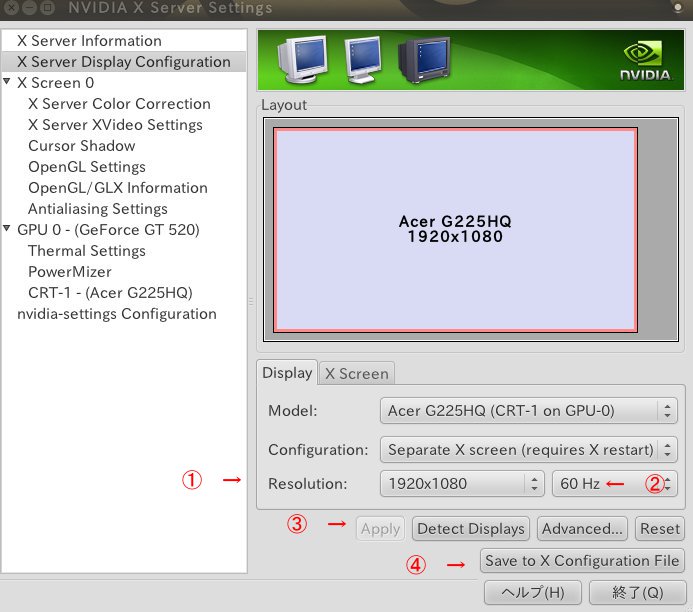693x612 pixels.
Task: Open Thermal Settings page
Action: pos(87,251)
